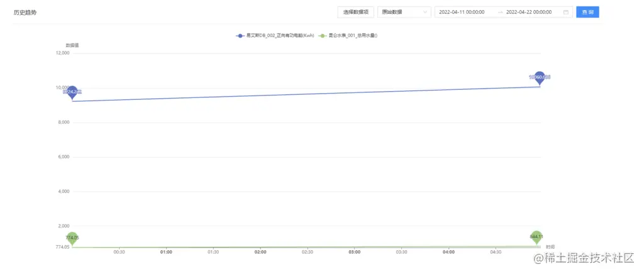Image resolution: width=644 pixels, height=274 pixels.
Task: Click the 01:30 x-axis label
Action: click(213, 252)
